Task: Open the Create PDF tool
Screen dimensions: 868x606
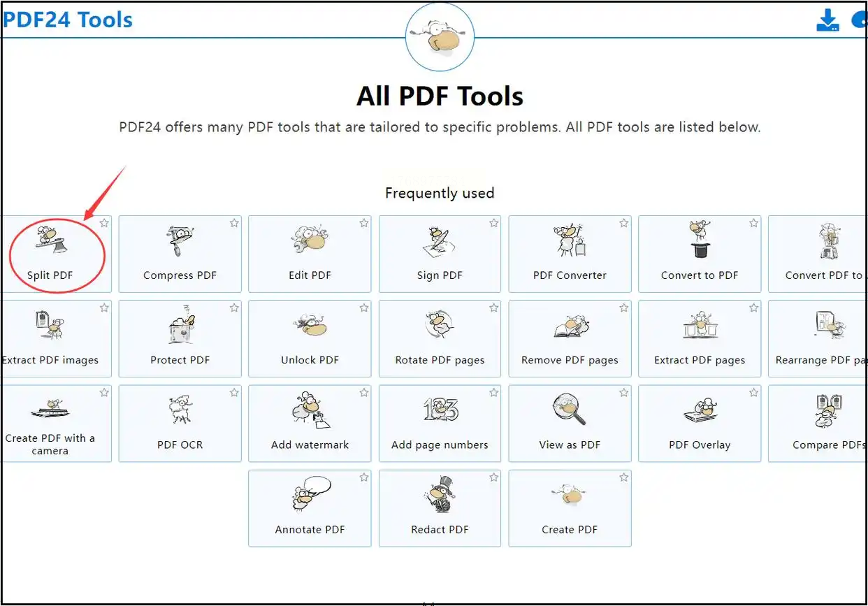Action: [570, 508]
